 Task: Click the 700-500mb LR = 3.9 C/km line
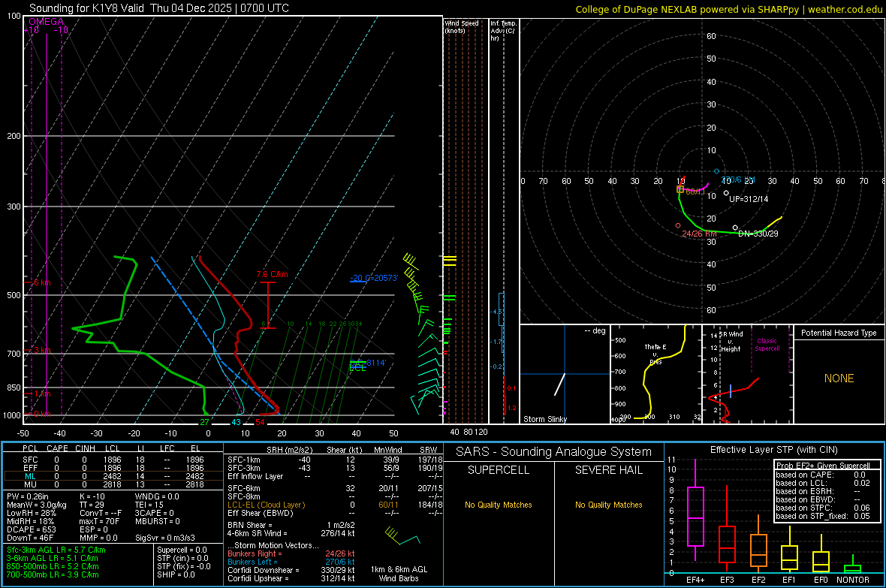pyautogui.click(x=53, y=574)
